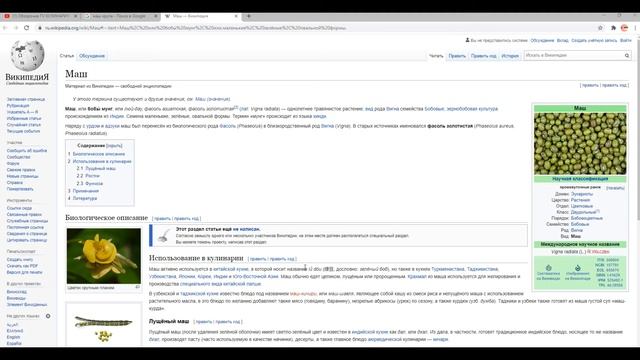Open the Chrome three-dot menu
Image resolution: width=640 pixels, height=360 pixels.
636,28
